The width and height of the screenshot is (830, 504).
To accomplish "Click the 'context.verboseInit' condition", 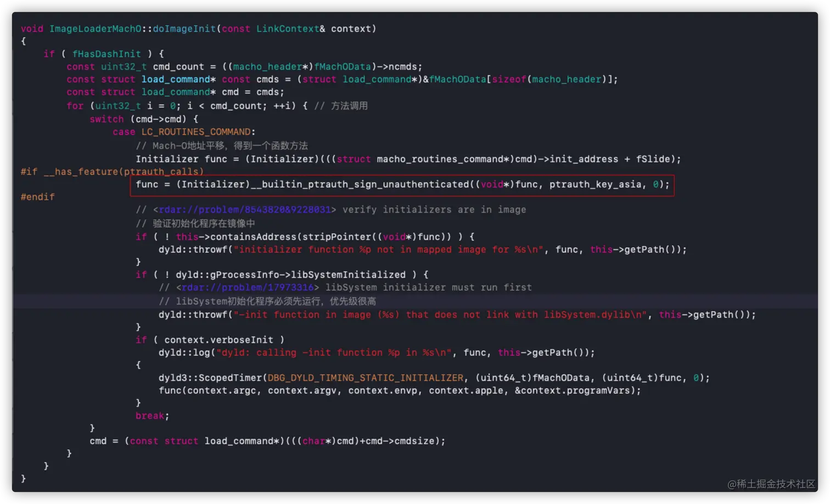I will coord(218,340).
